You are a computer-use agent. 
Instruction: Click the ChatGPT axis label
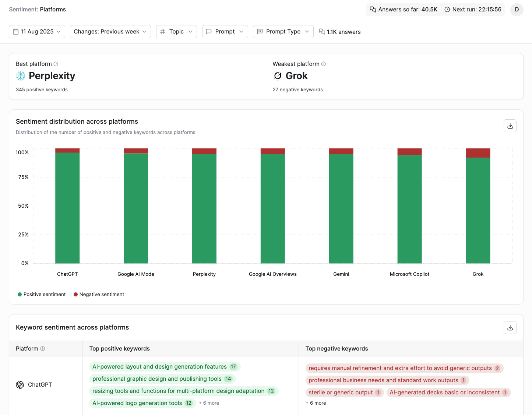67,274
